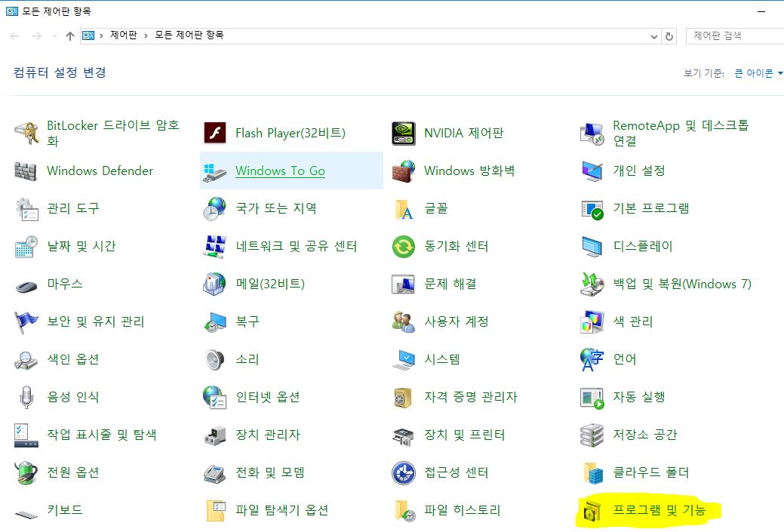Open the 글꼴 fonts folder icon
The height and width of the screenshot is (532, 784).
(x=404, y=210)
